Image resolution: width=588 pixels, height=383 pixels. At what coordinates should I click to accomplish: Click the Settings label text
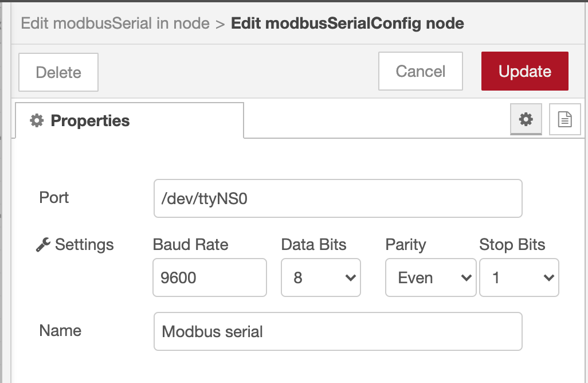coord(84,245)
